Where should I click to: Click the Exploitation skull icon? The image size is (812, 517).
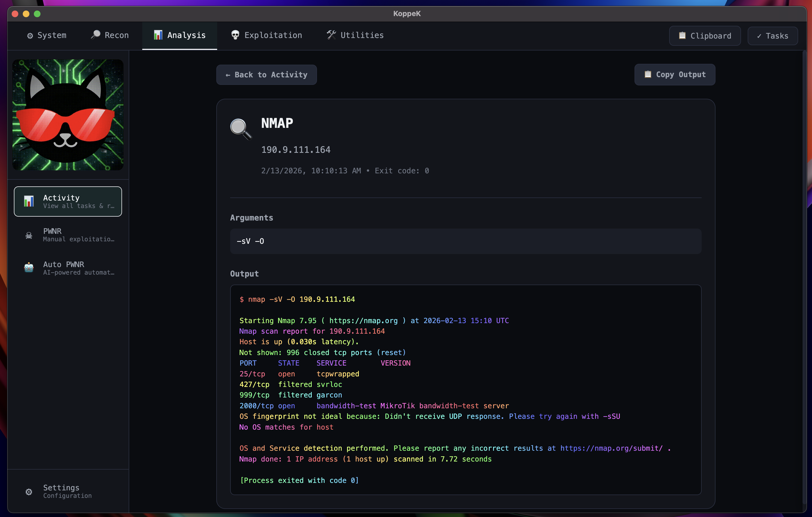235,35
